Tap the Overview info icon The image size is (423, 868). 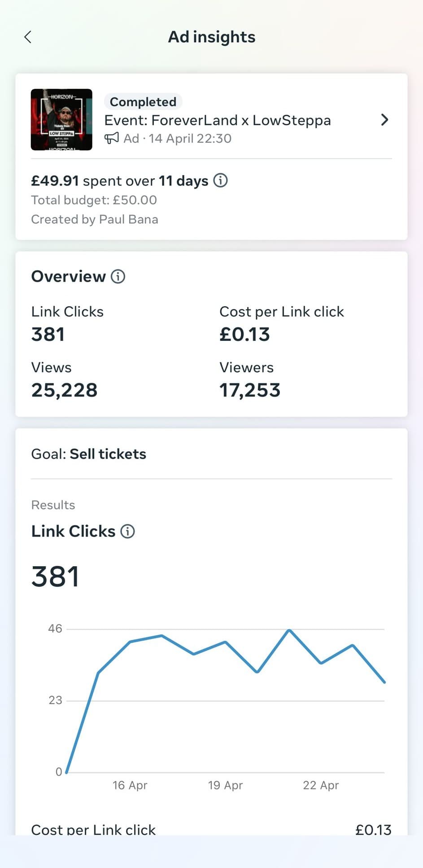[x=118, y=277]
